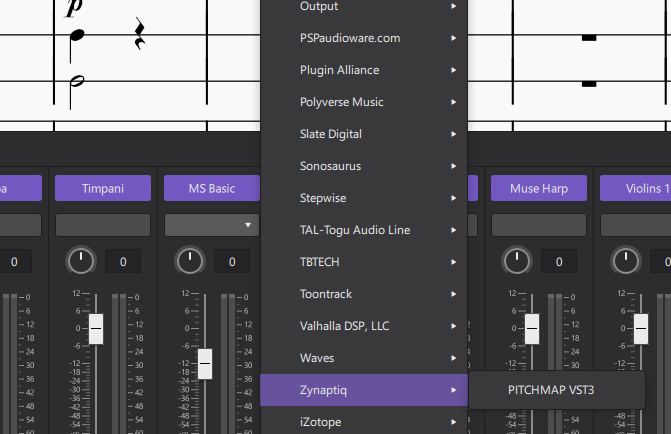Viewport: 671px width, 434px height.
Task: Click the Violins 1 pan knob
Action: [x=626, y=261]
